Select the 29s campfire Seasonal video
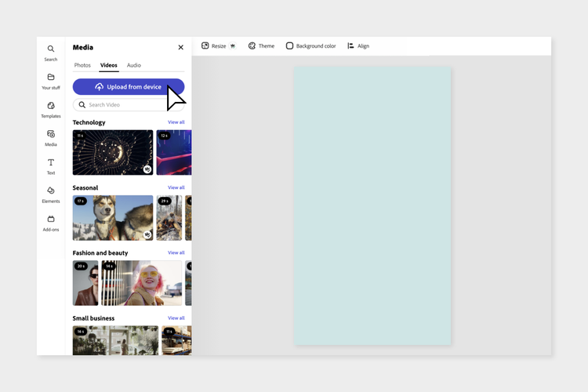 [169, 218]
